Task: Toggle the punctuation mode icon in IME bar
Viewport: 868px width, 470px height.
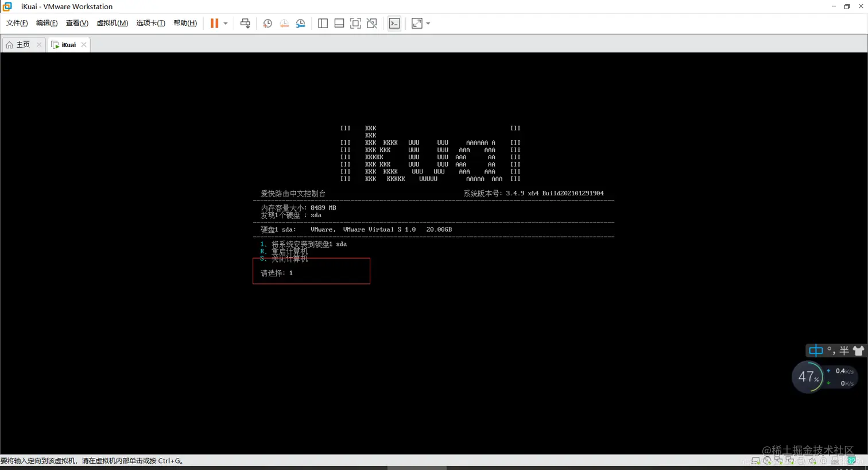Action: (x=831, y=350)
